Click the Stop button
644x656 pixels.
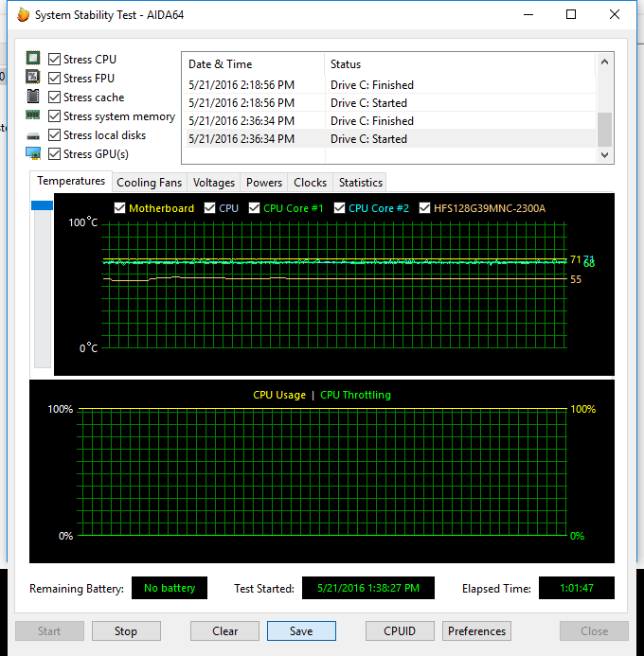click(126, 630)
